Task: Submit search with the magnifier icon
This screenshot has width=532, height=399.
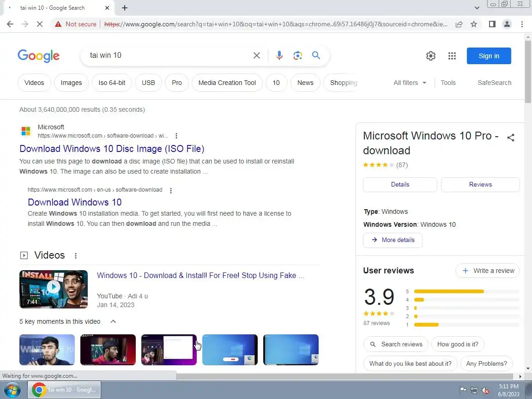Action: coord(316,55)
